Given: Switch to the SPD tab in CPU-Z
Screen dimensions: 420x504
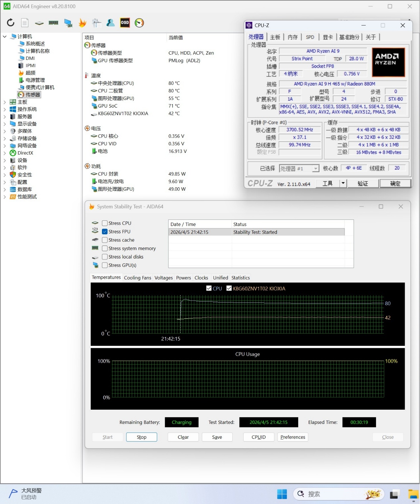Looking at the screenshot, I should [310, 37].
